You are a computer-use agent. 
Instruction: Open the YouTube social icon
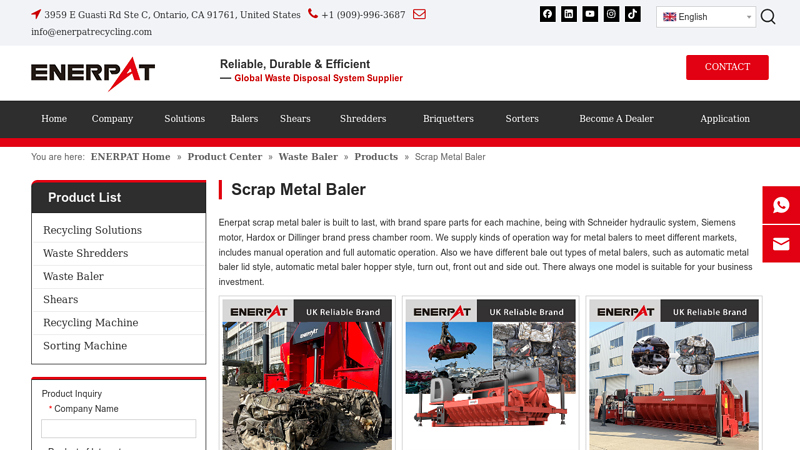pyautogui.click(x=590, y=14)
